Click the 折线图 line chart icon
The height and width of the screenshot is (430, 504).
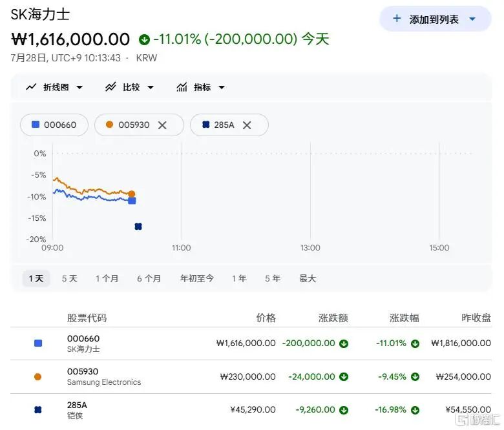coord(31,87)
